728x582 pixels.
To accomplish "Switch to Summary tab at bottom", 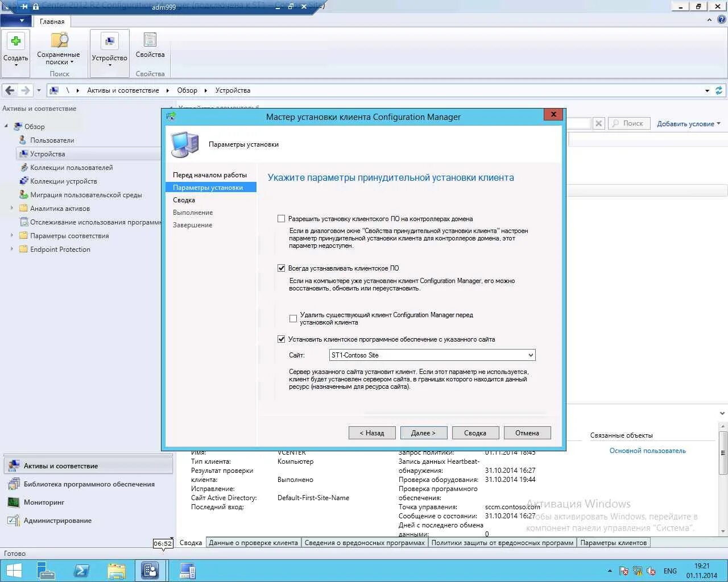I will click(x=191, y=543).
